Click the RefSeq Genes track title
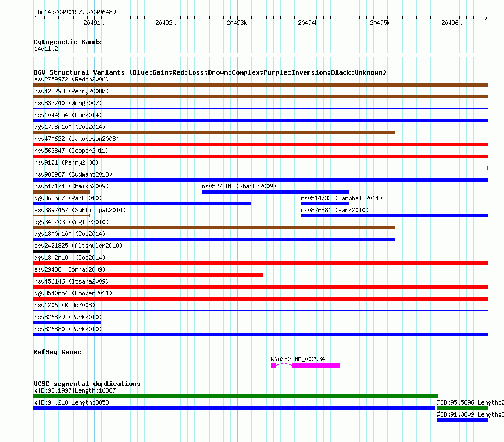Viewport: 504px width, 442px height. pyautogui.click(x=57, y=352)
